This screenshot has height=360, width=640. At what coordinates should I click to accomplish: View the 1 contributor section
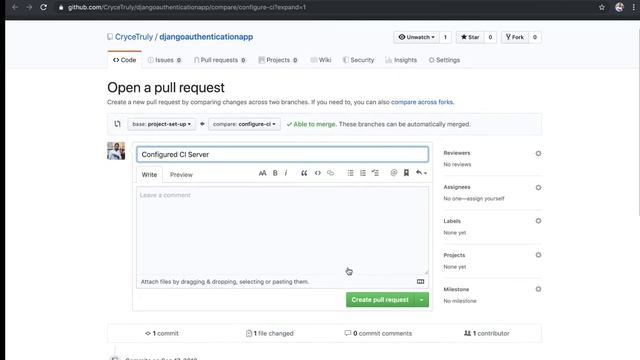click(487, 333)
